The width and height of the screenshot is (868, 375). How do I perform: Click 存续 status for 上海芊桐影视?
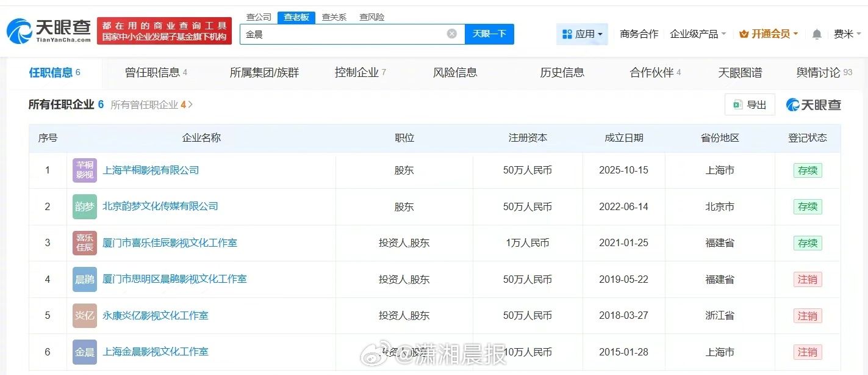pos(808,170)
